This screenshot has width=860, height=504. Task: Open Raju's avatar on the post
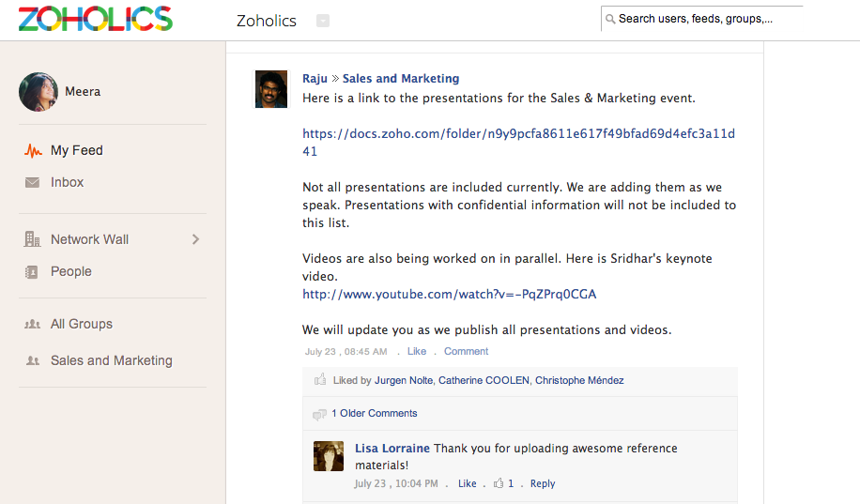click(271, 89)
